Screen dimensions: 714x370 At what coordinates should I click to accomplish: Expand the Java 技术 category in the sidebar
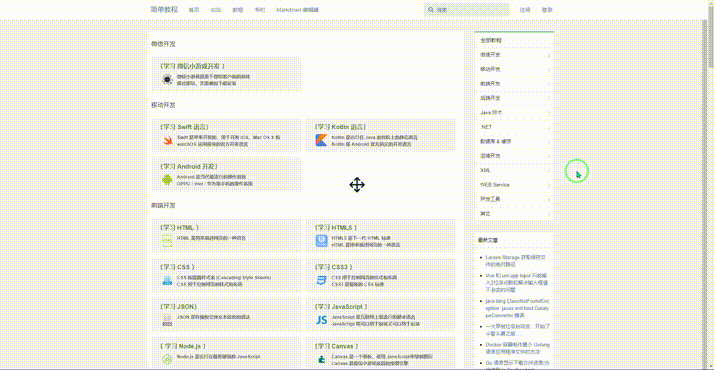point(514,112)
